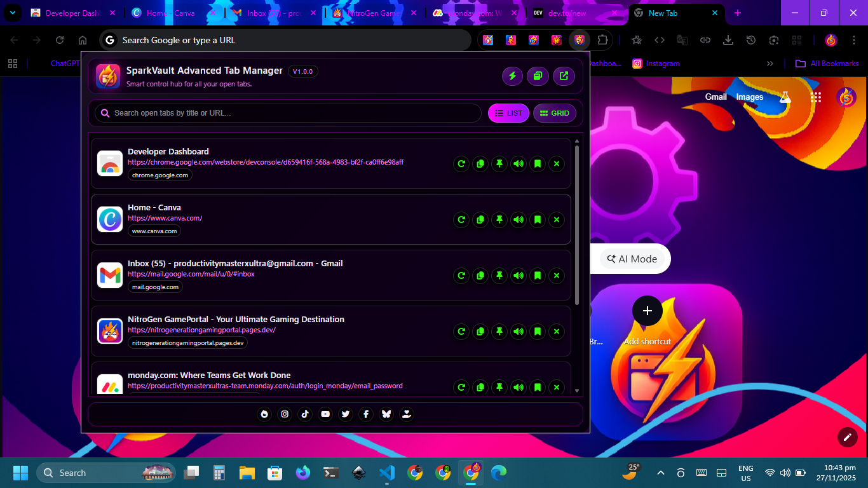The image size is (868, 488).
Task: Toggle sound for NitroGen GamePortal tab
Action: [x=519, y=332]
